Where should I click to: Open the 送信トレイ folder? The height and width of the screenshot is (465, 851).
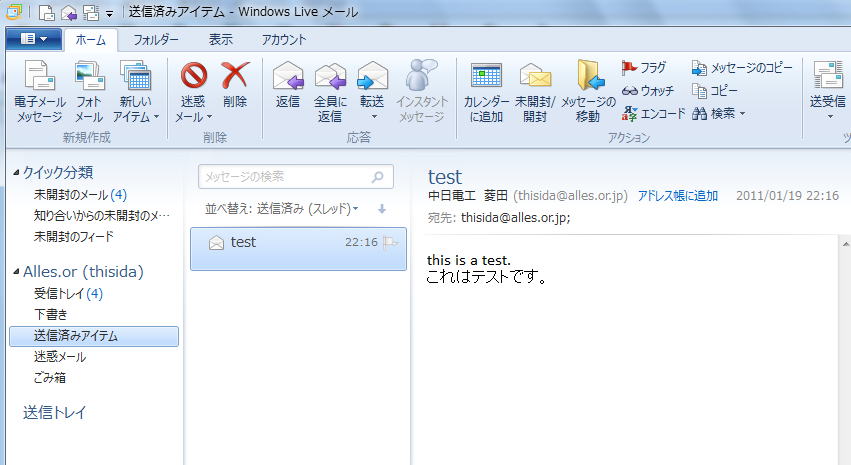click(55, 412)
